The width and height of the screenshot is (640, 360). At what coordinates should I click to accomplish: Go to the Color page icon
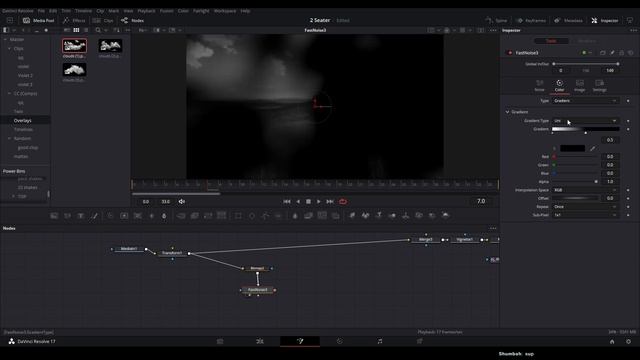[x=340, y=341]
